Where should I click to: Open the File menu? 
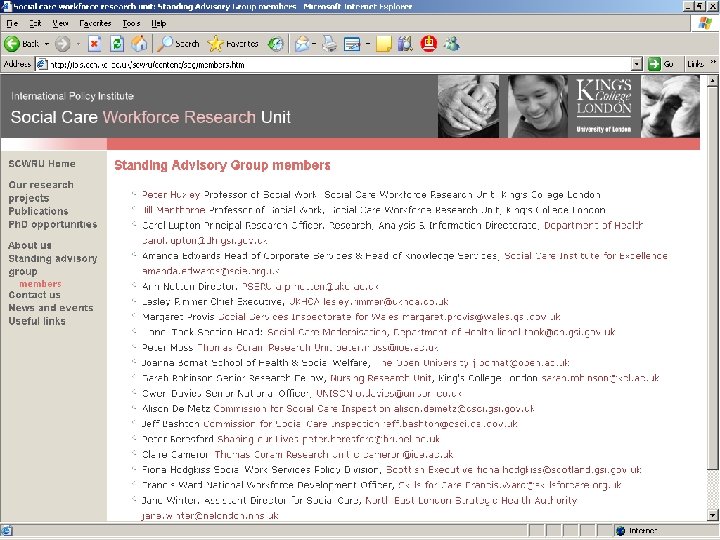12,23
